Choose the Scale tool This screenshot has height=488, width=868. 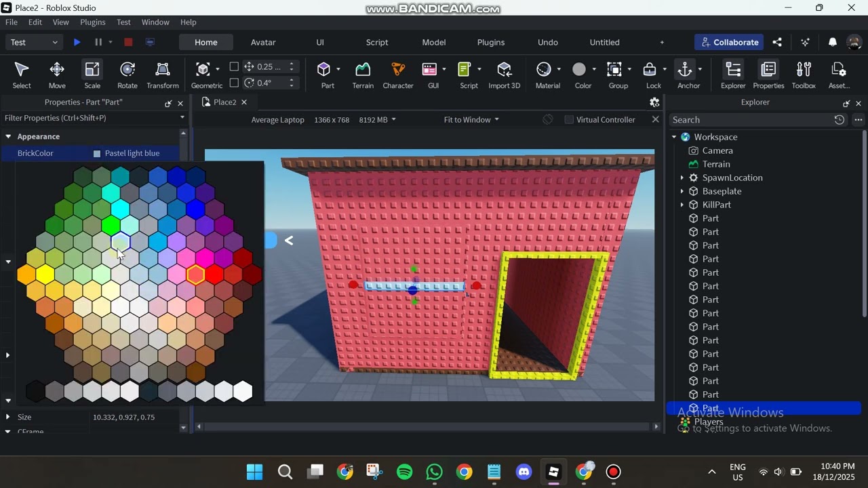tap(92, 75)
